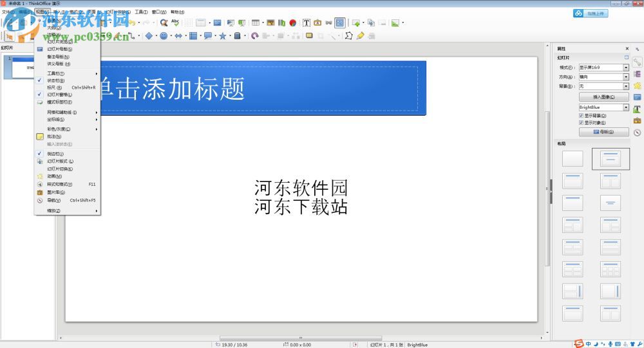644x348 pixels.
Task: Open the 帮助 menu in menu bar
Action: (178, 12)
